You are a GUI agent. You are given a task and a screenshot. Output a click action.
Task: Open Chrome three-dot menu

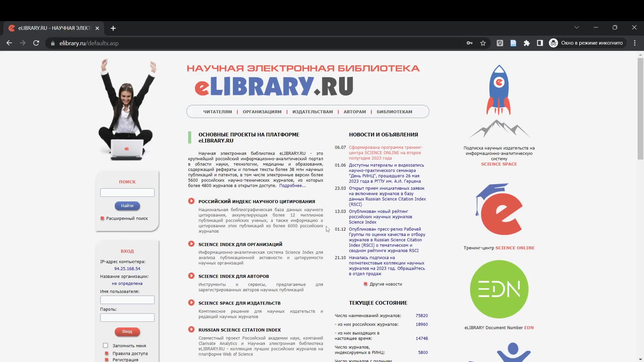(x=635, y=43)
